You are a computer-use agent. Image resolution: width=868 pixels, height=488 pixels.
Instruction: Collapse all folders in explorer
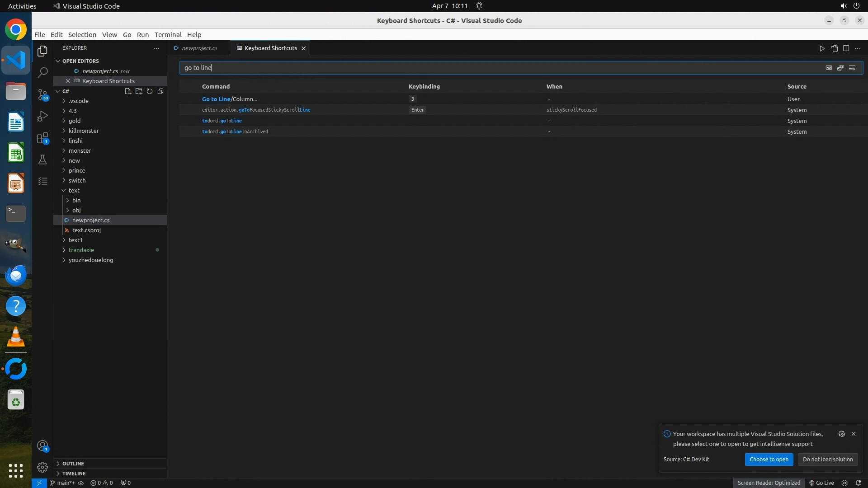pos(160,91)
